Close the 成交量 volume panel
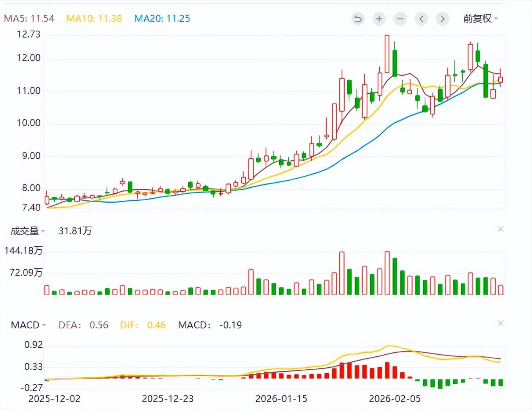The image size is (532, 410). (x=500, y=229)
